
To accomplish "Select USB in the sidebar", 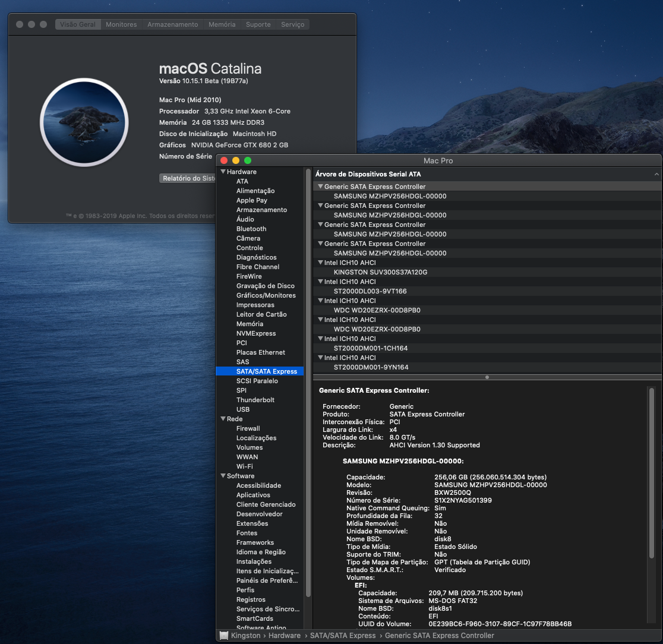I will click(243, 409).
